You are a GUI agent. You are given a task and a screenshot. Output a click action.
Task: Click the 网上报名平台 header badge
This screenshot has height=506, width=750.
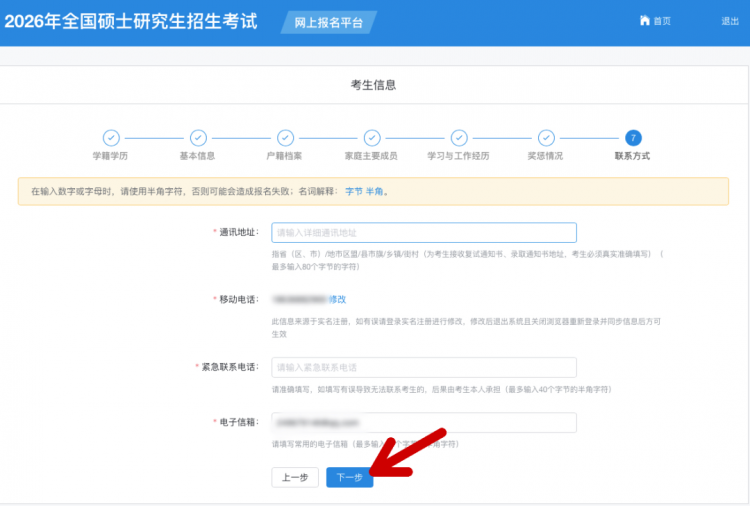pos(329,22)
